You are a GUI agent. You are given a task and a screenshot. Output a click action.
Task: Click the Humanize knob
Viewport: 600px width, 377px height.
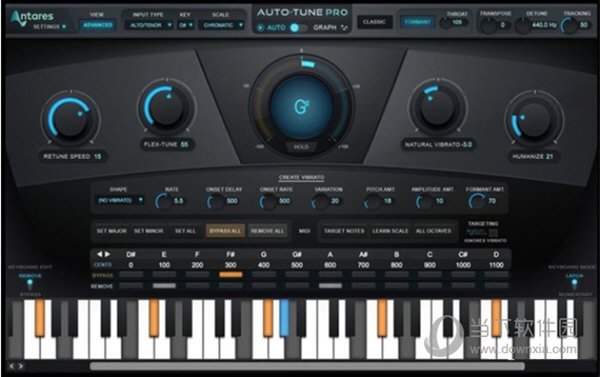coord(534,119)
